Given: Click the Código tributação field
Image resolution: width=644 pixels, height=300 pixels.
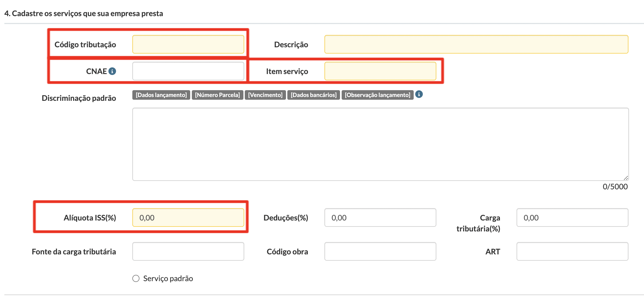Looking at the screenshot, I should (x=188, y=44).
